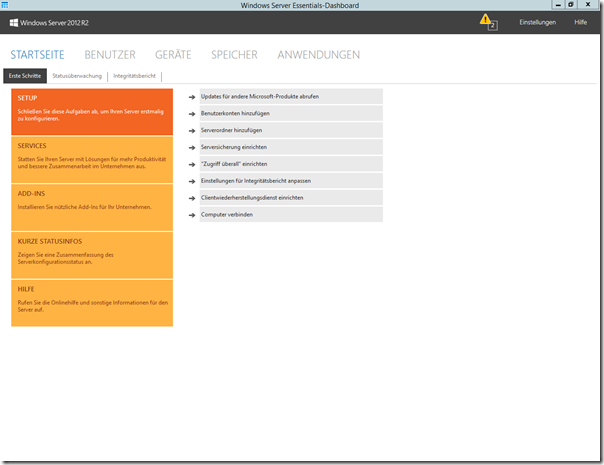Click arrow next to Clientwiederherstellungsdienst einrichten
604x465 pixels.
point(192,198)
